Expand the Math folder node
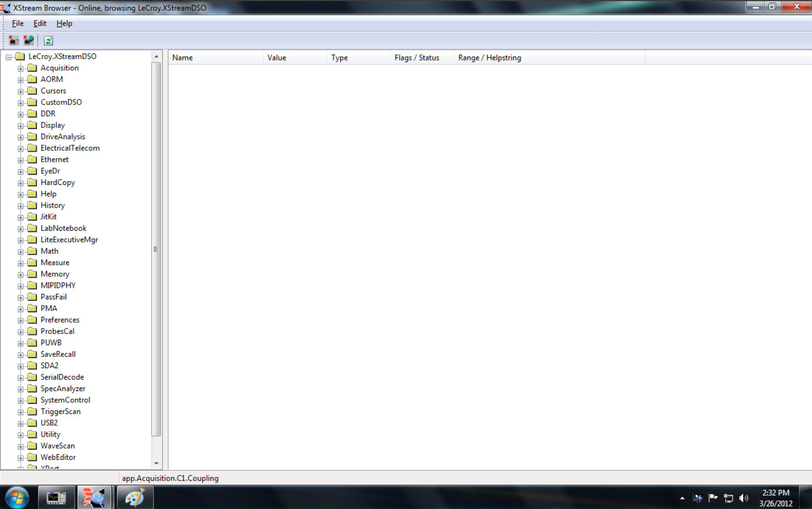The height and width of the screenshot is (509, 812). tap(21, 252)
